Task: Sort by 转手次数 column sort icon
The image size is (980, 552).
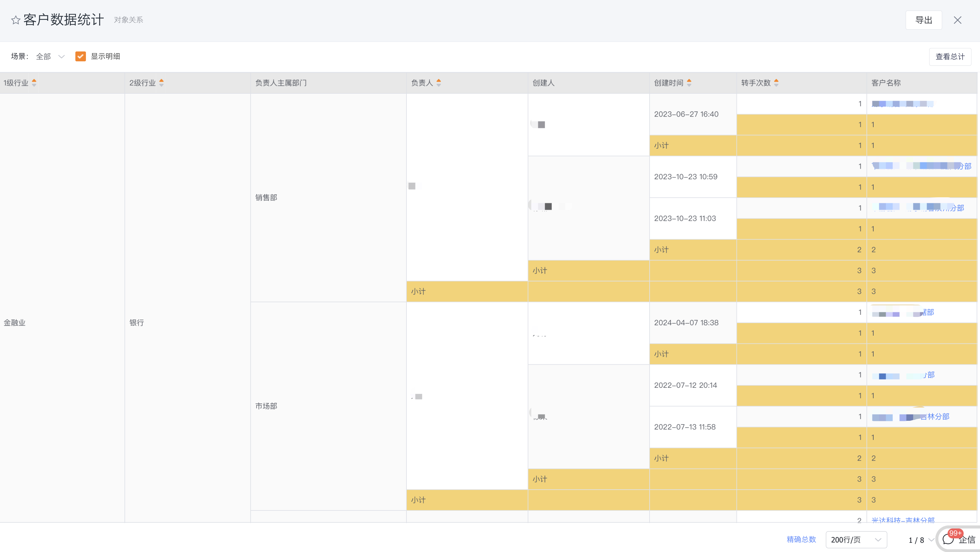Action: click(x=776, y=82)
